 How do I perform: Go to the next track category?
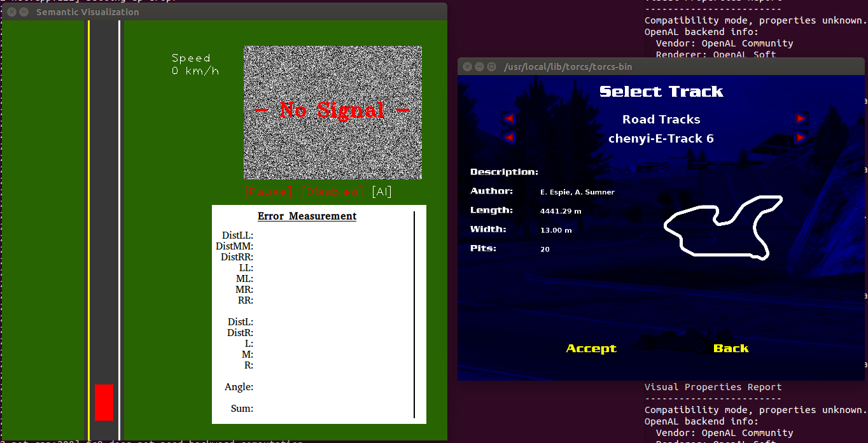801,118
